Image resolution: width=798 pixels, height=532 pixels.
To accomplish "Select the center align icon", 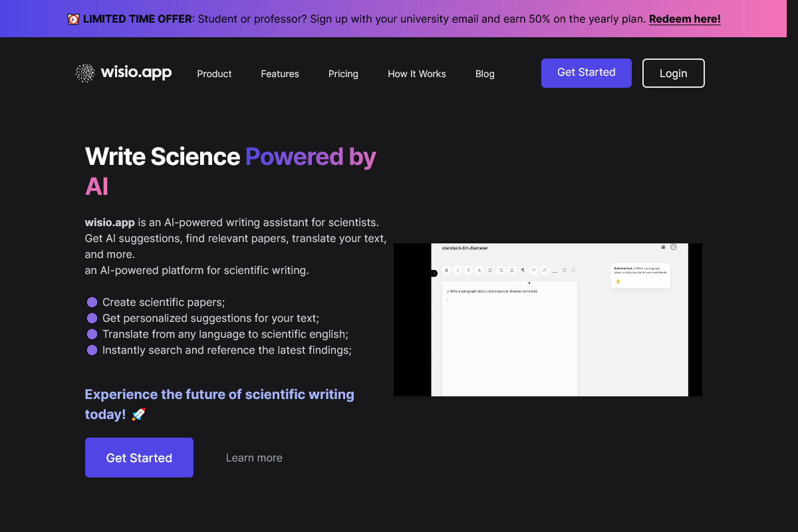I will [501, 270].
